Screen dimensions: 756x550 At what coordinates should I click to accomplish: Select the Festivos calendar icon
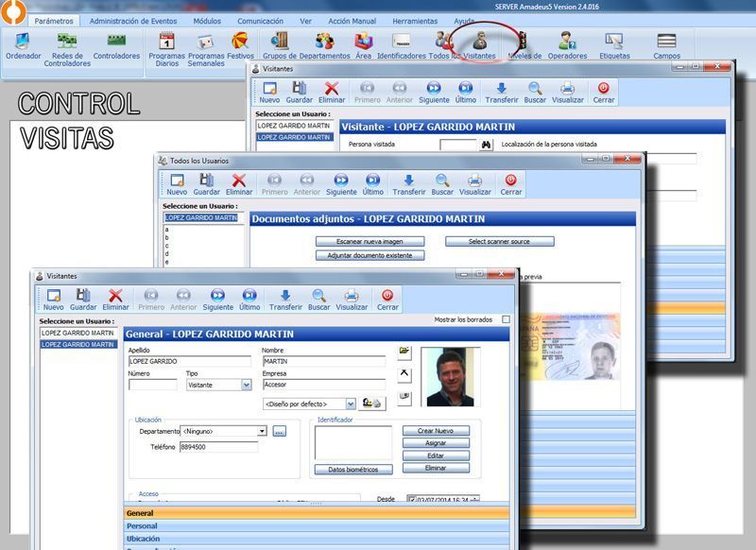coord(240,43)
